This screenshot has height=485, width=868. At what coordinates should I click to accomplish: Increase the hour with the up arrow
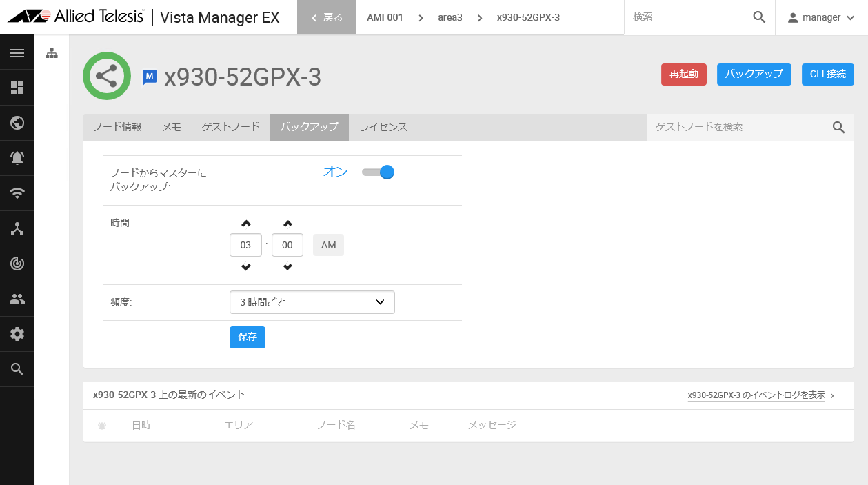click(x=246, y=224)
